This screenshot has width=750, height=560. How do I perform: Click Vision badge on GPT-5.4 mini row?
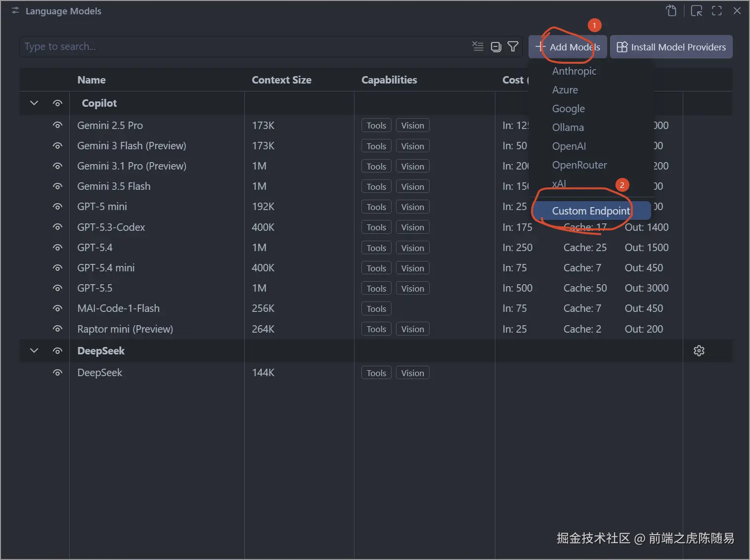[413, 268]
